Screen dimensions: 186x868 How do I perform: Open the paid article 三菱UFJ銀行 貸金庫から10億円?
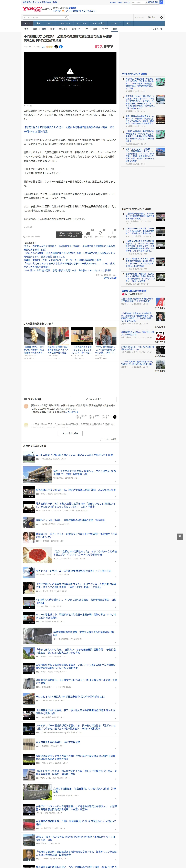137,300
